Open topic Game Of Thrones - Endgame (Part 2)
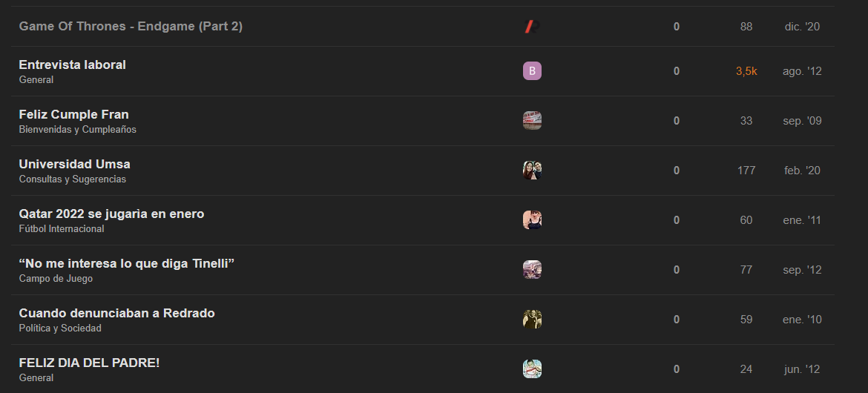 (131, 26)
